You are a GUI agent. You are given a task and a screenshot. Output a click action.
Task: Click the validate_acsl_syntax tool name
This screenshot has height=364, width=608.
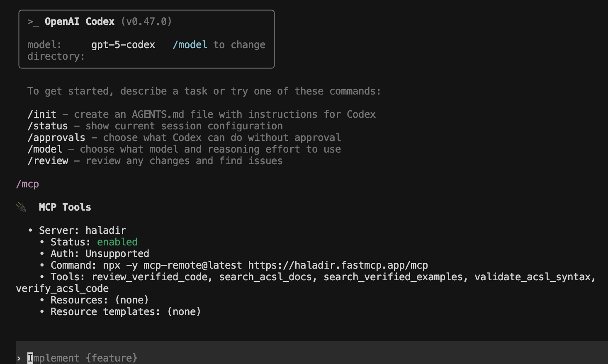[x=533, y=277]
